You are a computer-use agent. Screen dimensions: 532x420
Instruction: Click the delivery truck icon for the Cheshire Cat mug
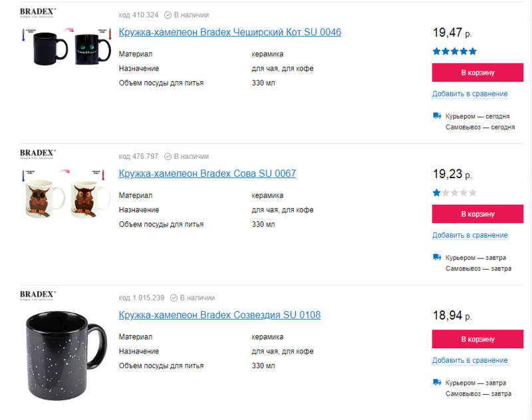(x=437, y=116)
